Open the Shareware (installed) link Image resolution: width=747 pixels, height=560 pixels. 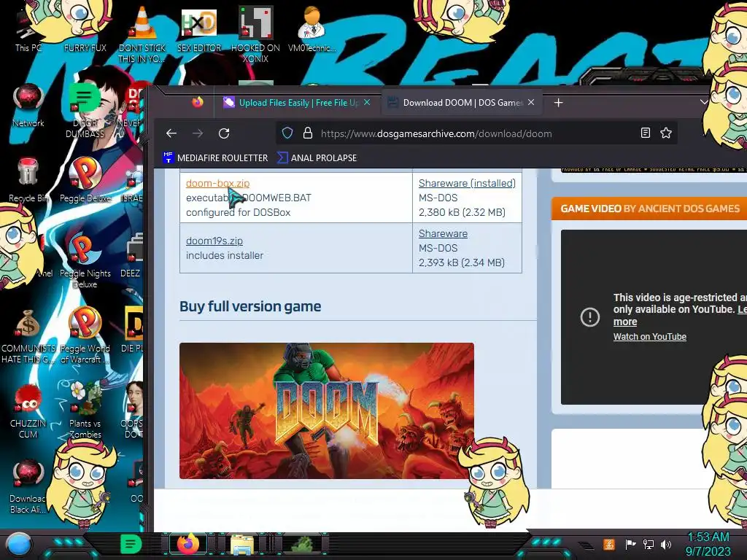tap(467, 183)
